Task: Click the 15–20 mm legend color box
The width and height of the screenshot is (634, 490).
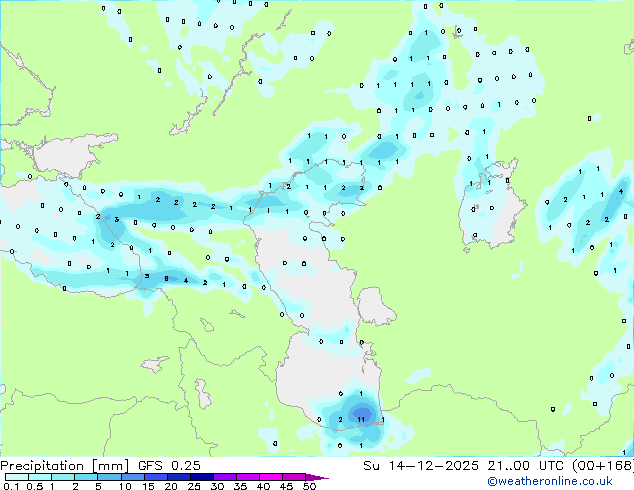Action: pyautogui.click(x=156, y=477)
